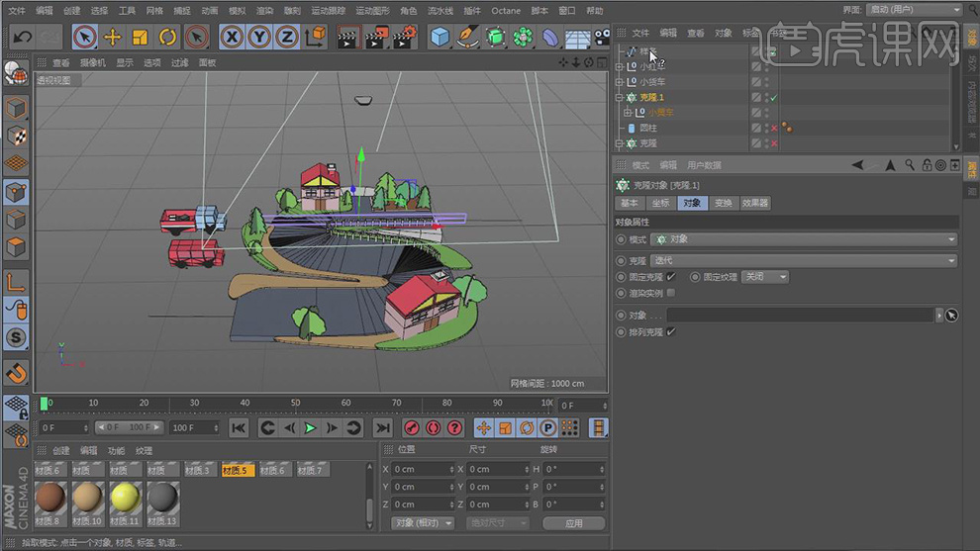Select the brown 材质.8 material swatch
The width and height of the screenshot is (980, 551).
pyautogui.click(x=50, y=498)
